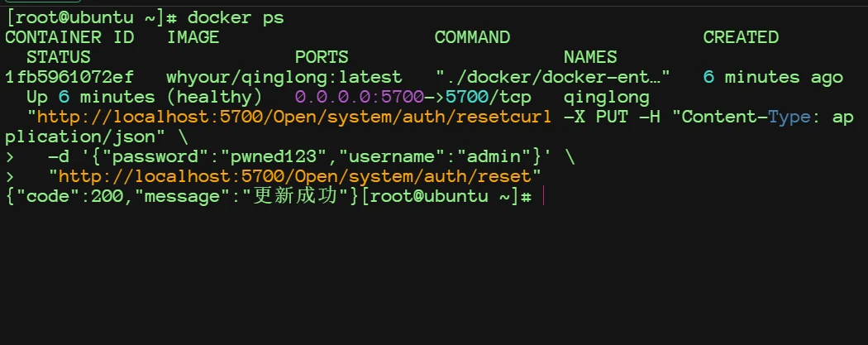Click the cursor after the final root@ubuntu prompt

coord(542,196)
